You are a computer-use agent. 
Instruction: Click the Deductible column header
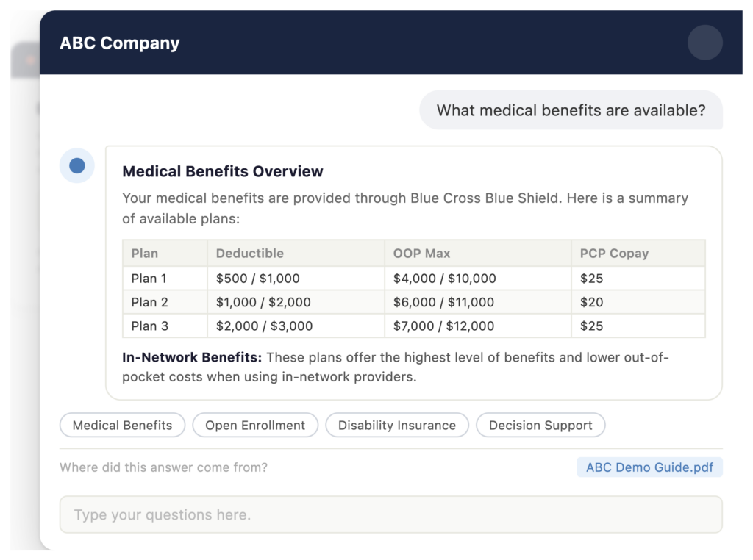click(x=250, y=253)
